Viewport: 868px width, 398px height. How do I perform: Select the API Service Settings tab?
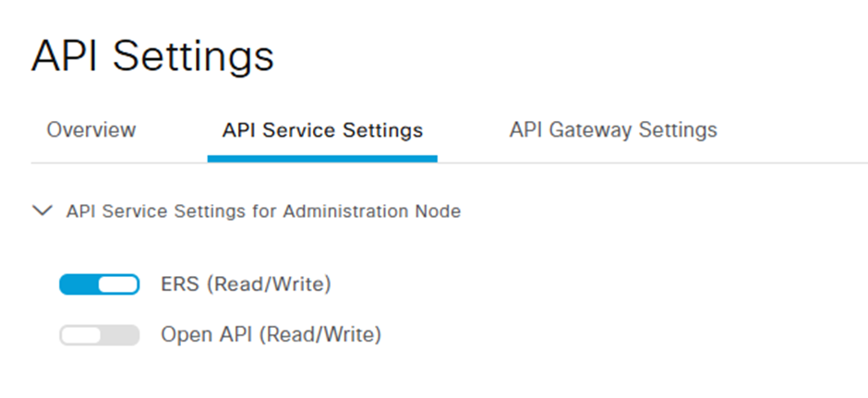pos(322,130)
